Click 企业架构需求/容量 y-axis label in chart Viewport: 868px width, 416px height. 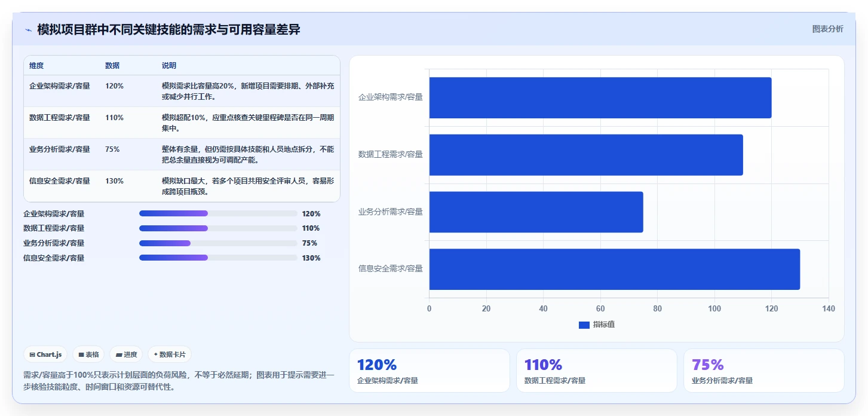click(391, 97)
